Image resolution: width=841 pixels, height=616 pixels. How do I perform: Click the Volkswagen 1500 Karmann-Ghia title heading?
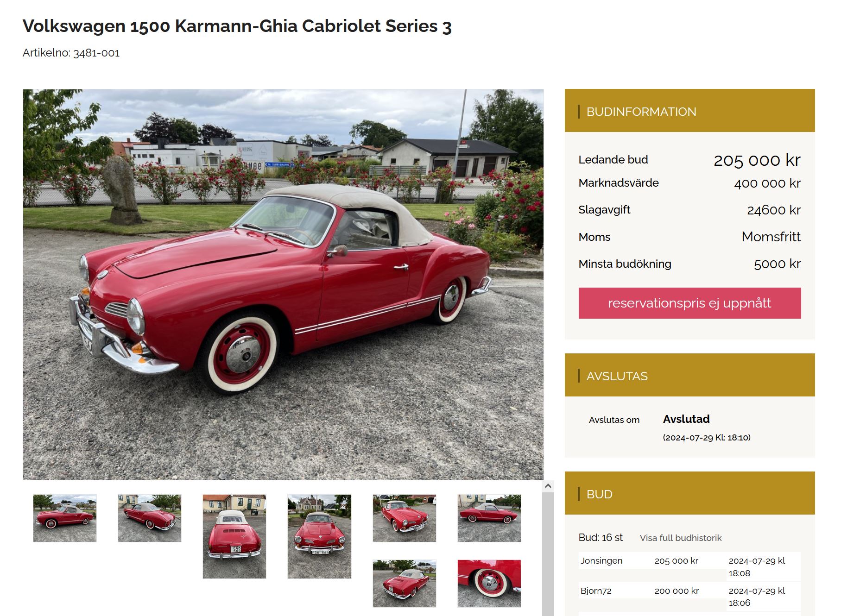coord(237,26)
